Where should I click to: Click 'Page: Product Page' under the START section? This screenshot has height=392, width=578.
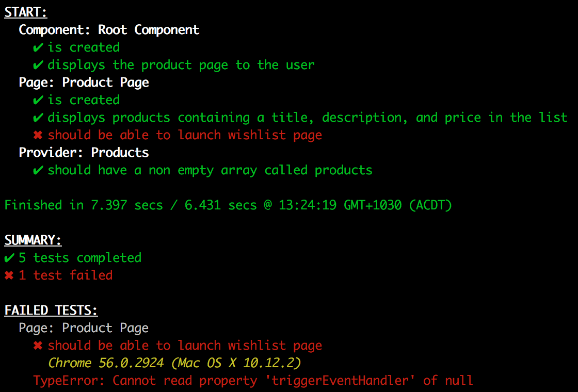pyautogui.click(x=84, y=83)
